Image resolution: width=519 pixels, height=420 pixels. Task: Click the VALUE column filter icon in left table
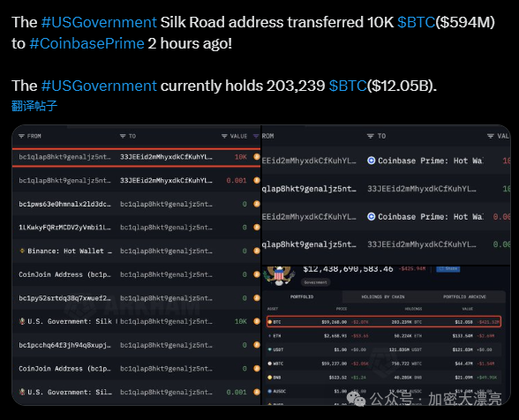coord(224,137)
